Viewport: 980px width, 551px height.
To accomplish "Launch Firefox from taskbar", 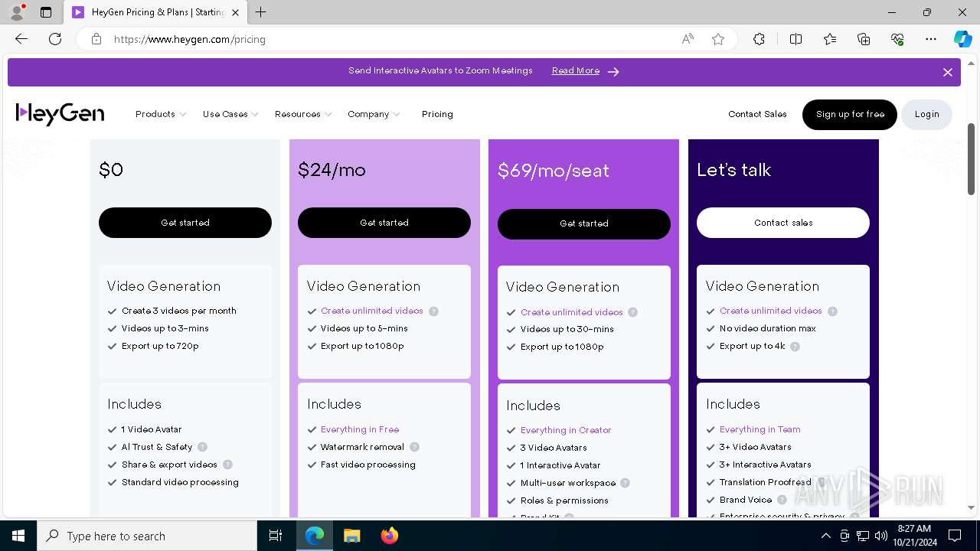I will (x=390, y=536).
